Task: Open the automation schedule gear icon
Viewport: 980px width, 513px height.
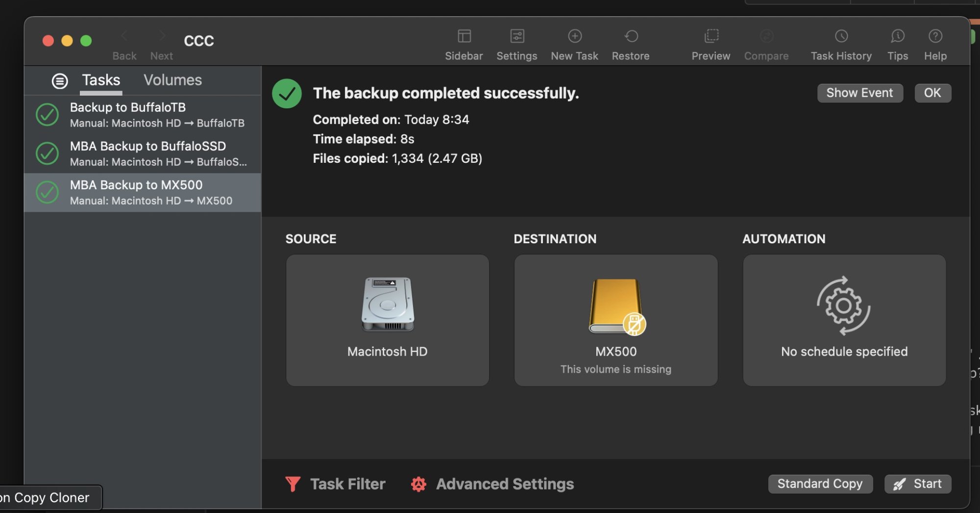Action: 844,306
